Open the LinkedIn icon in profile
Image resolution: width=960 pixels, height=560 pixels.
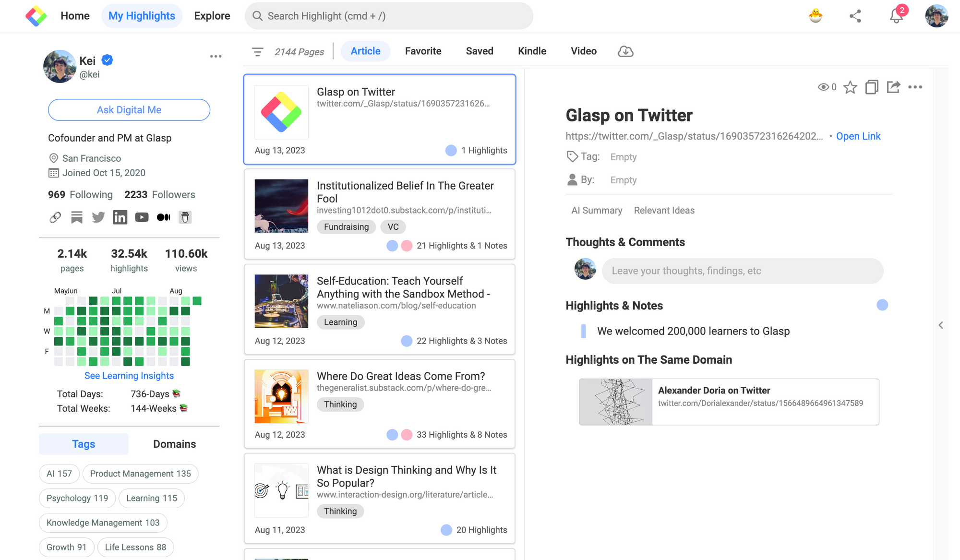point(120,217)
